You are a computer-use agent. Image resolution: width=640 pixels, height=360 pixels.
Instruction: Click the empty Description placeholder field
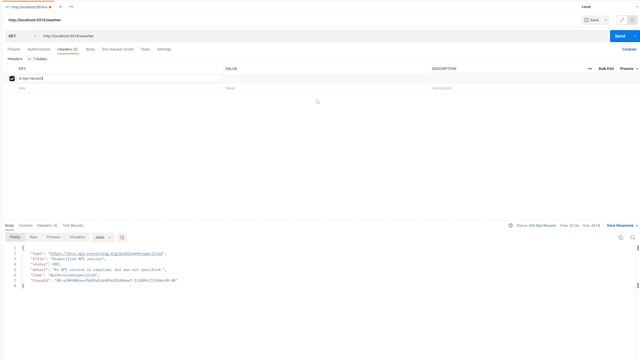point(533,88)
